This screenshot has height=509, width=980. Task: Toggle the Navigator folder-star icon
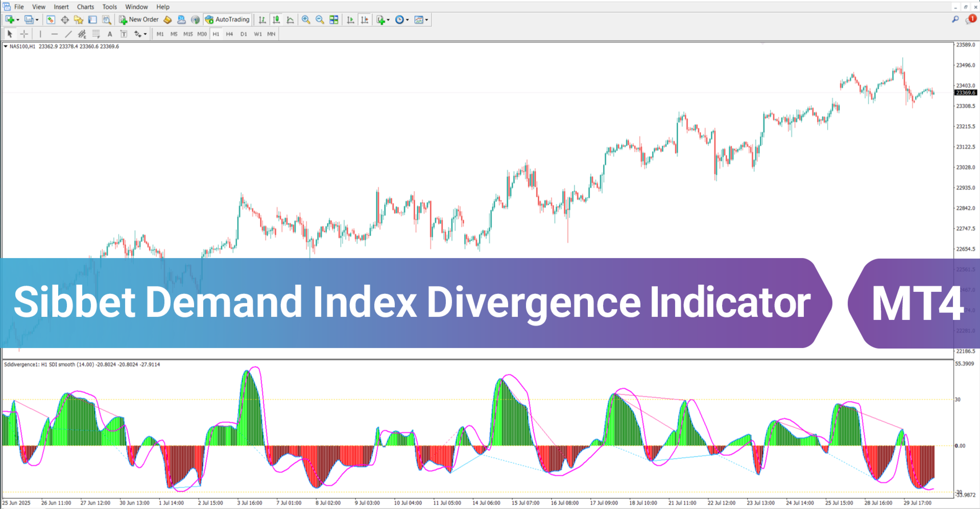coord(78,20)
